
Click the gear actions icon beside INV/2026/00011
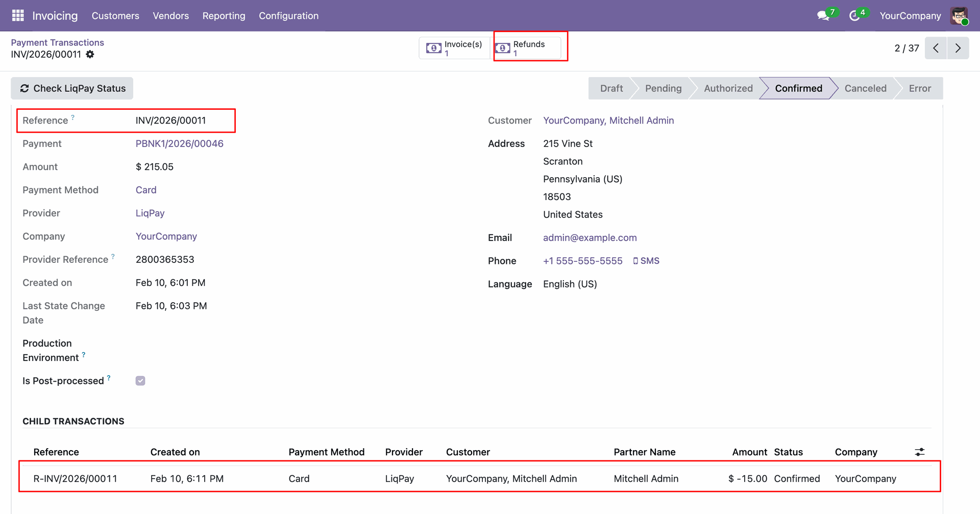point(90,55)
